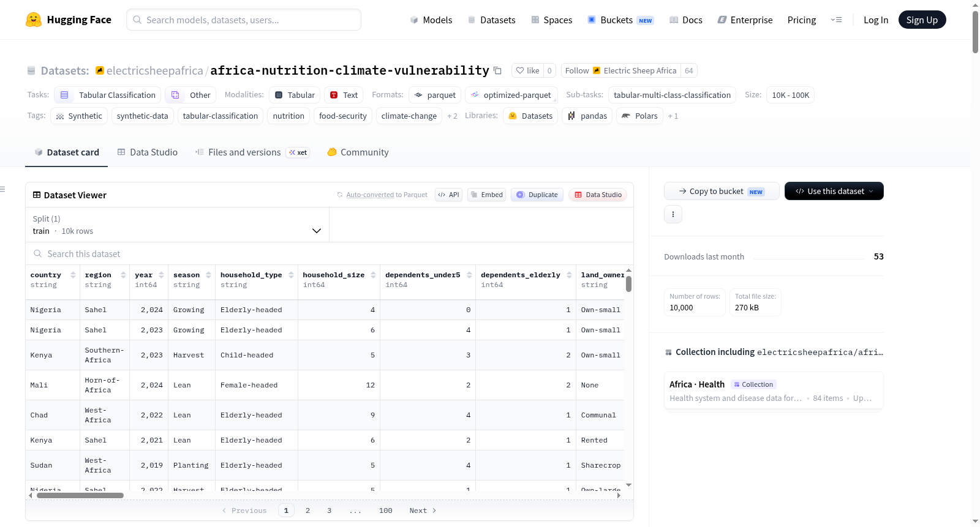This screenshot has width=980, height=527.
Task: Click the xet storage badge
Action: (298, 152)
